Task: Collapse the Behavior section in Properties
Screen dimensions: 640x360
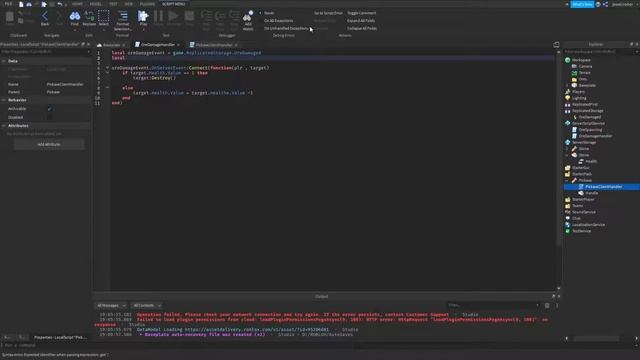Action: (4, 100)
